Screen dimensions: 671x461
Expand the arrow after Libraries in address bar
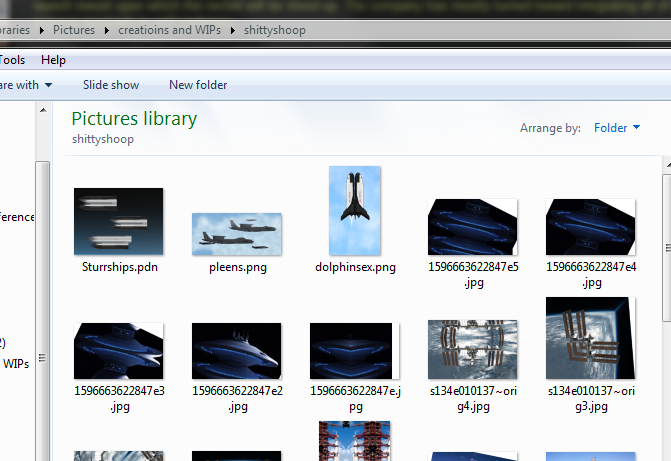[42, 30]
